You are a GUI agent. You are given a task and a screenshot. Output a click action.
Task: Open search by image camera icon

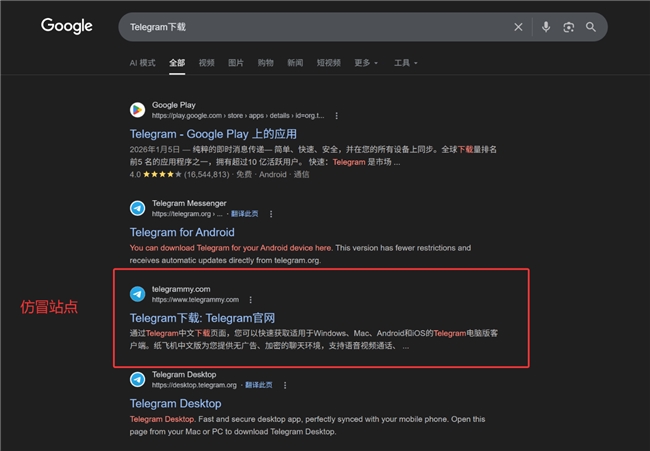coord(568,27)
